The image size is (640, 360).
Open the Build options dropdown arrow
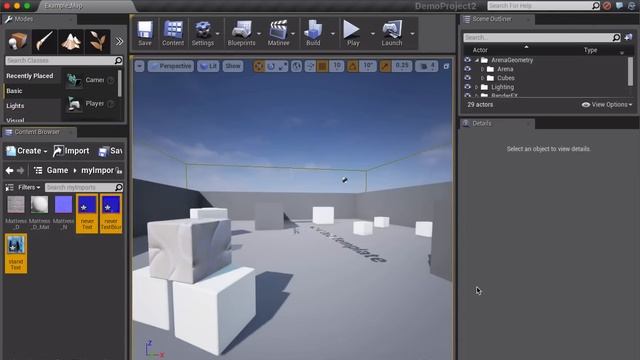point(332,34)
